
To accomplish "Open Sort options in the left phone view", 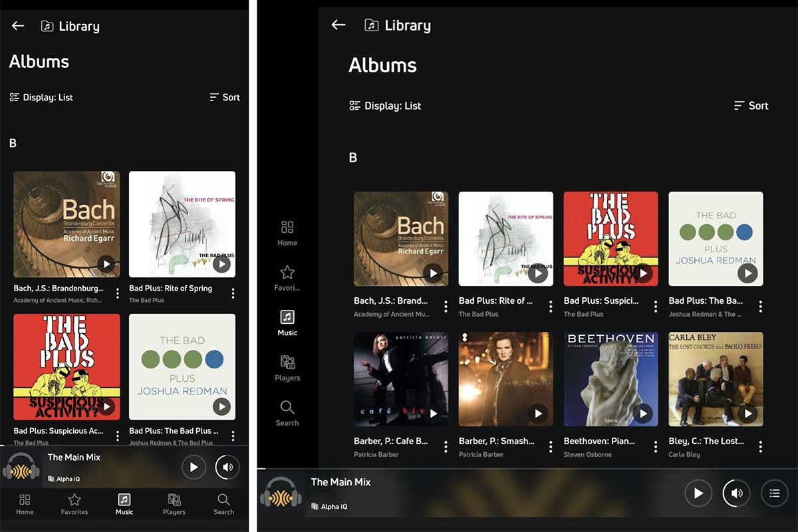I will pyautogui.click(x=224, y=97).
